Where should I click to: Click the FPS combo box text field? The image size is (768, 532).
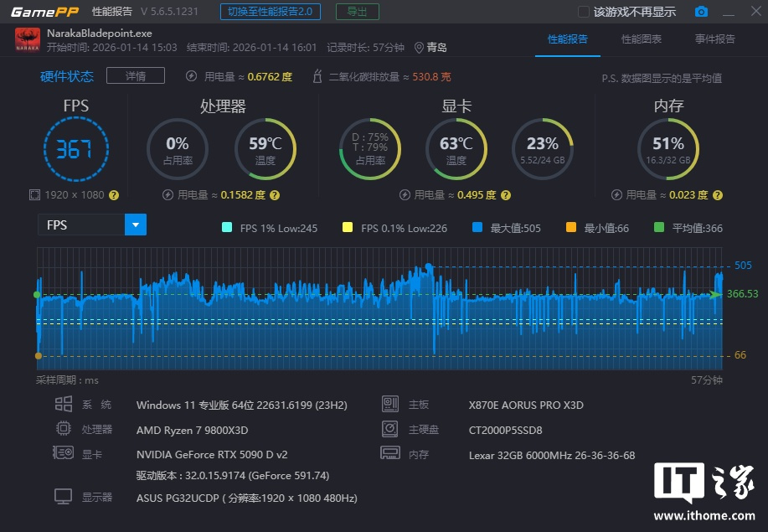(x=81, y=225)
